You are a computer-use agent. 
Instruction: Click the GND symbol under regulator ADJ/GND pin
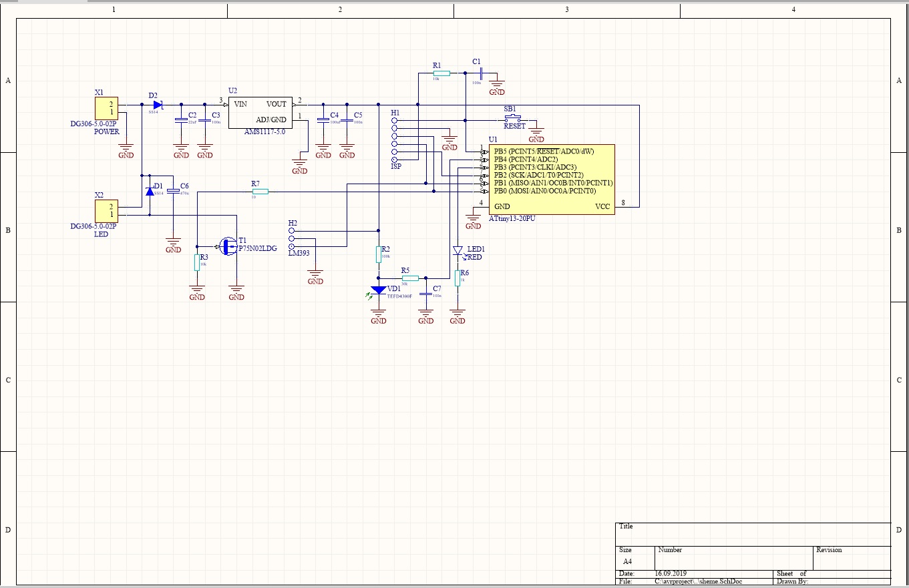pyautogui.click(x=299, y=167)
